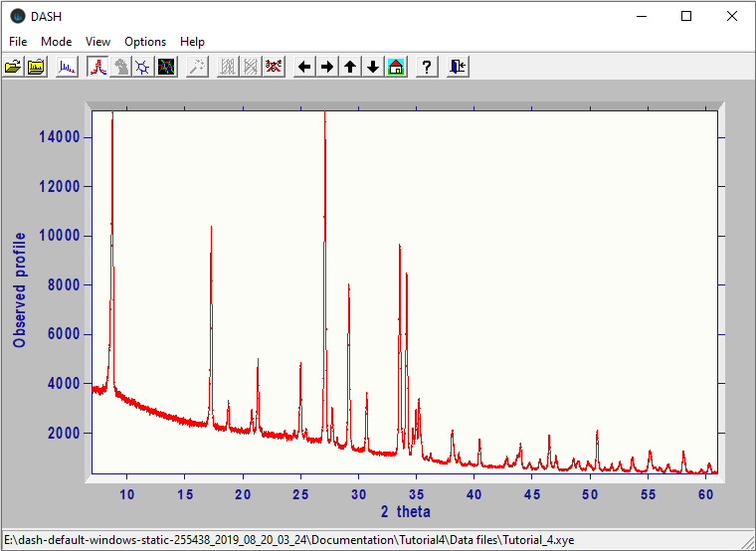Open the Mode menu
Screen dimensions: 756x551
(x=56, y=42)
